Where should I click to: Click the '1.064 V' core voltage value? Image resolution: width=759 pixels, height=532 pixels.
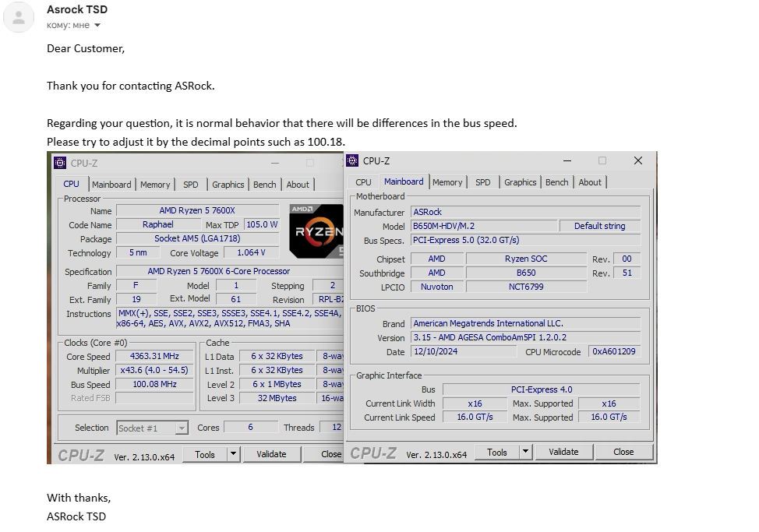tap(251, 252)
